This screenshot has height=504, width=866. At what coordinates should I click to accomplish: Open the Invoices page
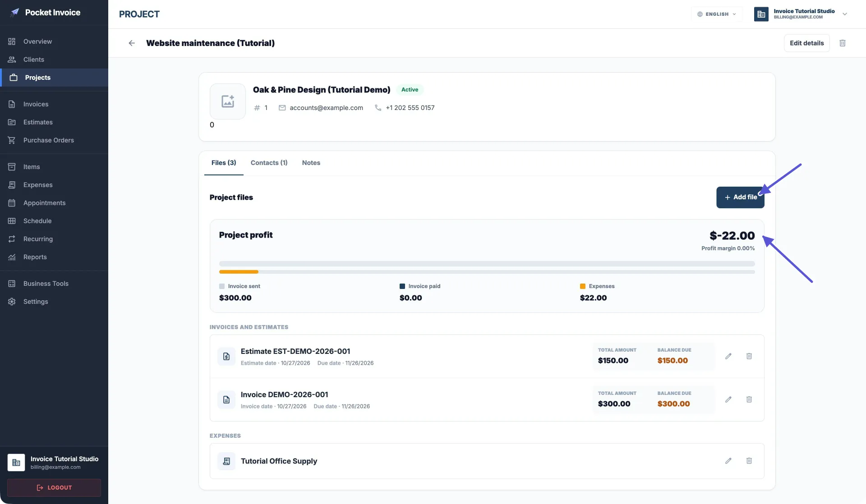coord(54,104)
